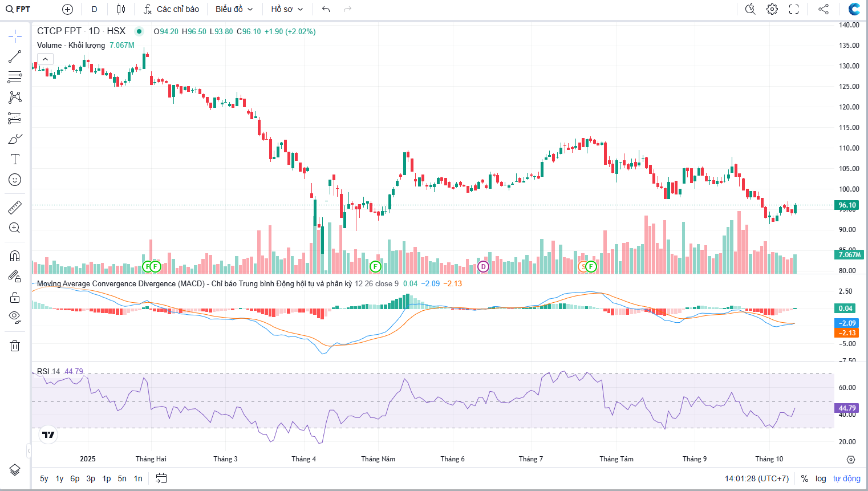Switch to the 6p time range
The height and width of the screenshot is (491, 868).
[x=75, y=478]
